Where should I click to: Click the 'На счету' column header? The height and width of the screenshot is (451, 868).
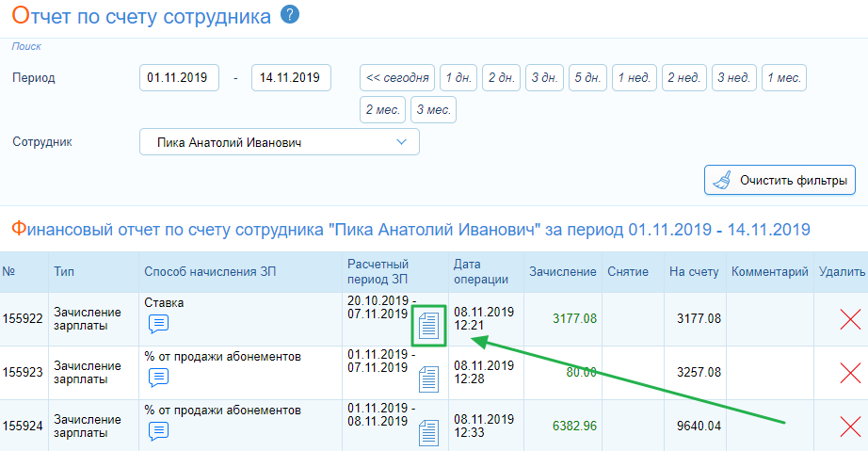tap(694, 271)
